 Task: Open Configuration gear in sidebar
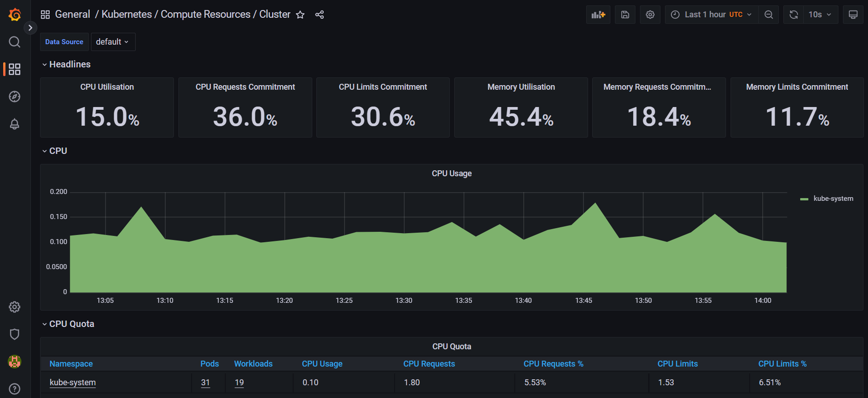(x=15, y=307)
